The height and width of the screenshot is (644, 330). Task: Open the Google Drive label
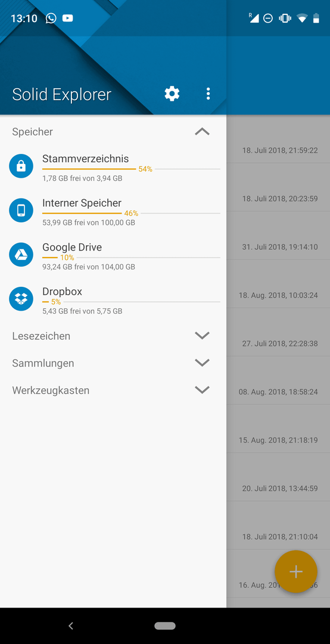pos(72,247)
